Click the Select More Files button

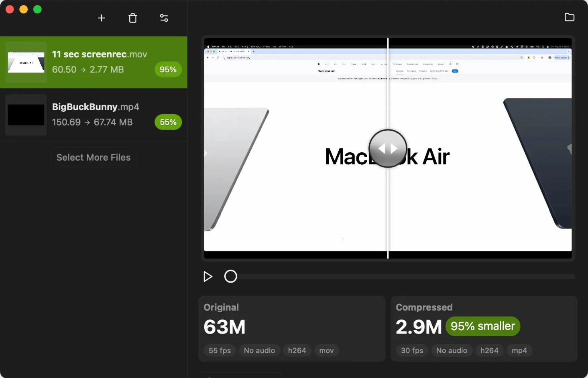point(94,158)
